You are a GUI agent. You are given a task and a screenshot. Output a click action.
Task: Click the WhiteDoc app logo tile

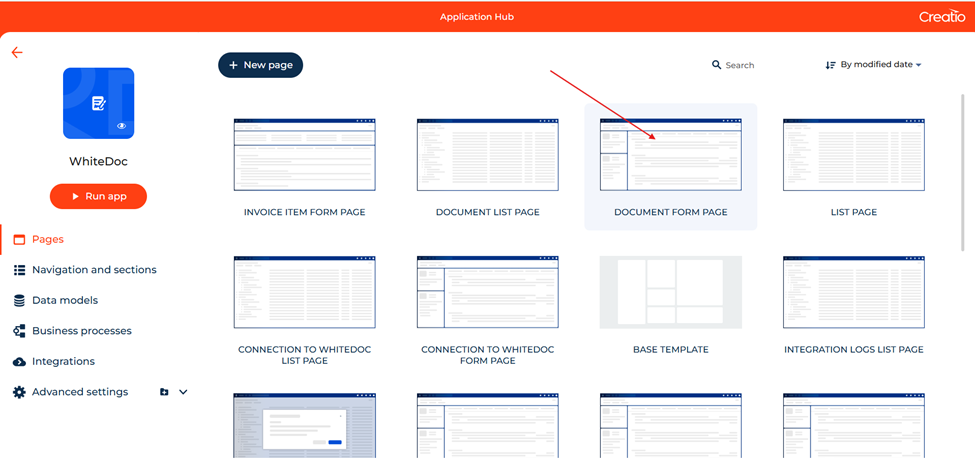point(98,103)
